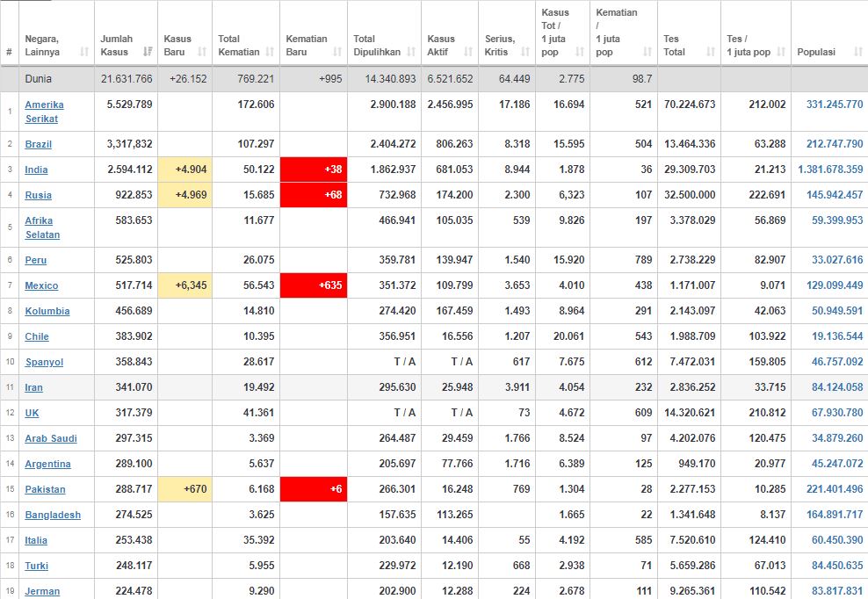
Task: Sort by Populasi column arrows
Action: pyautogui.click(x=858, y=52)
